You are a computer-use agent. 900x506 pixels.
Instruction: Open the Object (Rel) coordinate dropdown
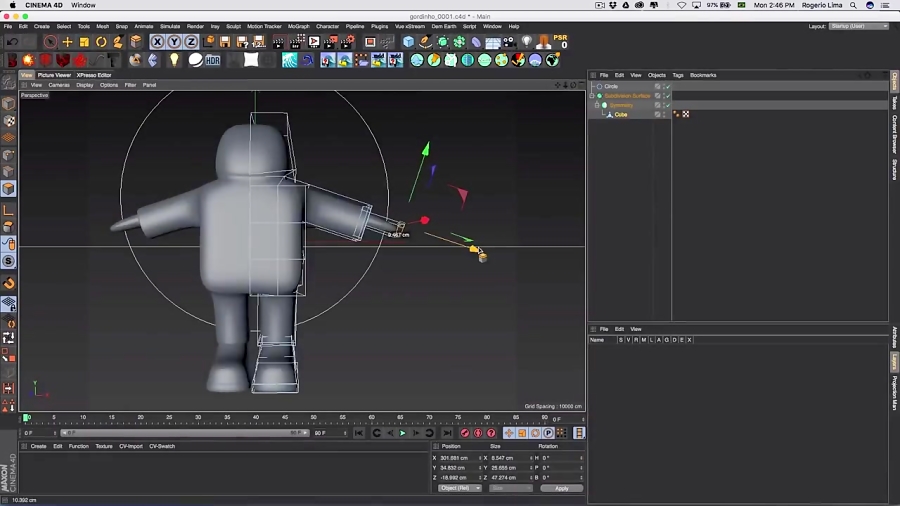point(460,488)
